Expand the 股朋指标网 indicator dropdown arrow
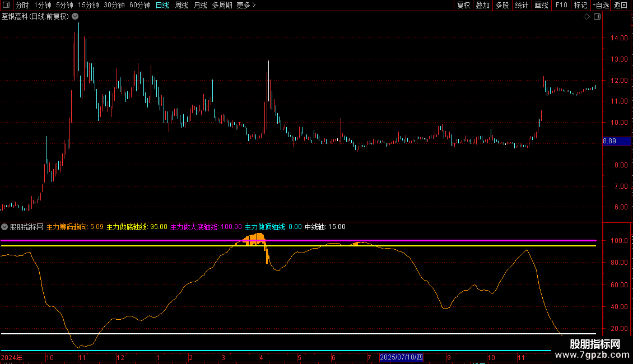Image resolution: width=633 pixels, height=364 pixels. click(x=5, y=227)
